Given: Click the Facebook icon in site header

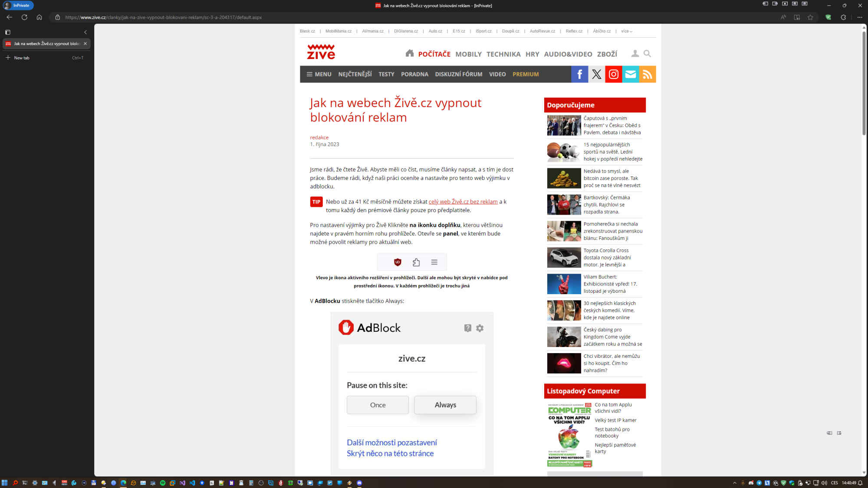Looking at the screenshot, I should (x=579, y=74).
